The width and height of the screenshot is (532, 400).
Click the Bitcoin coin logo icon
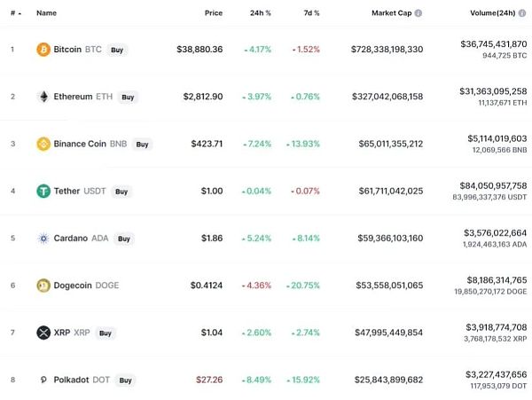(43, 50)
